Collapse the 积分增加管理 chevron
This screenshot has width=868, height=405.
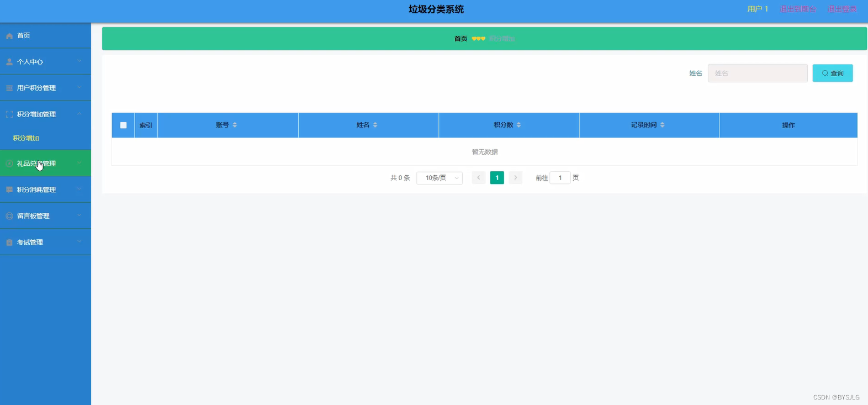[80, 114]
